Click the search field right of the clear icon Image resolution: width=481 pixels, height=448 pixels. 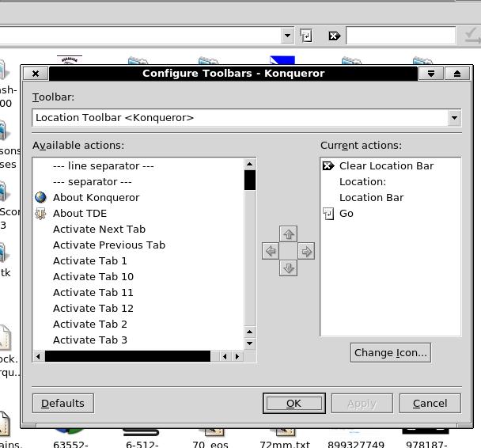400,36
